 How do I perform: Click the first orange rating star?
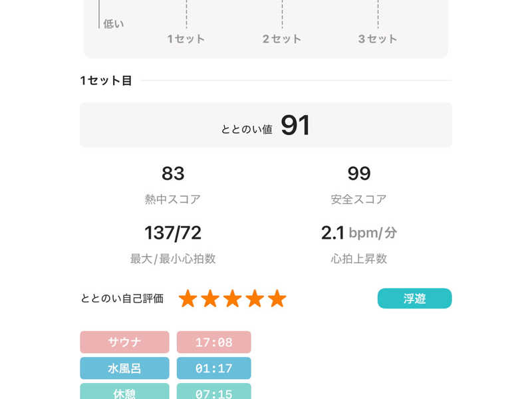click(188, 299)
